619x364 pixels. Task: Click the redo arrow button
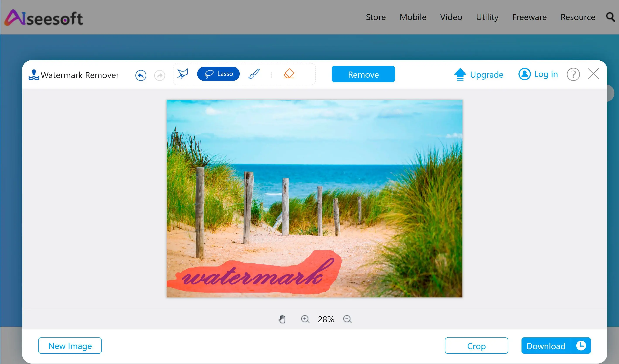(159, 75)
